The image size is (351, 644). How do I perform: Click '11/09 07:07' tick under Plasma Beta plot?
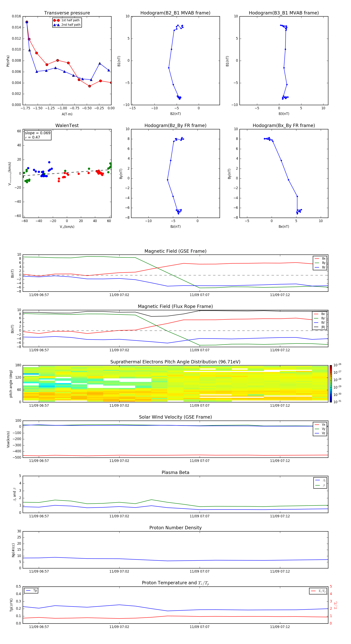click(200, 516)
